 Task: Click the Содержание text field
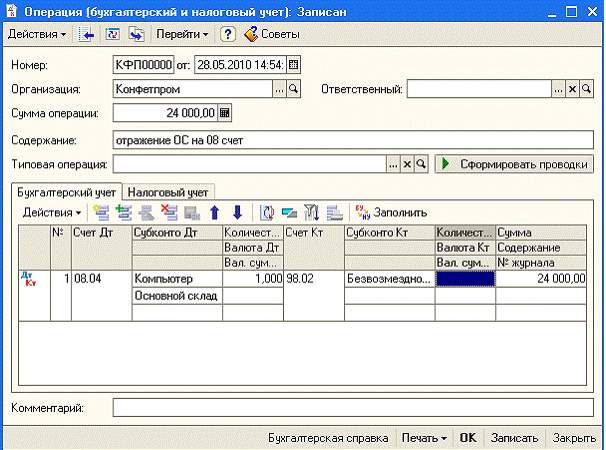pyautogui.click(x=353, y=140)
